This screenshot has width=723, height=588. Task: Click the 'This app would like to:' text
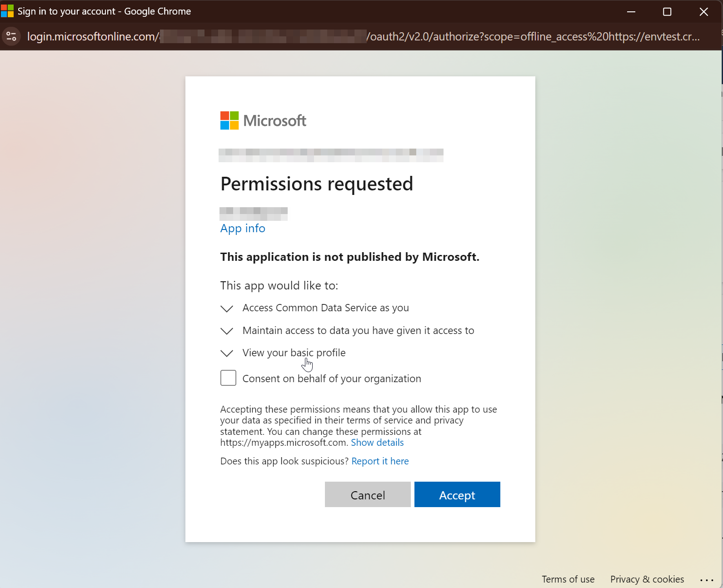pyautogui.click(x=279, y=285)
